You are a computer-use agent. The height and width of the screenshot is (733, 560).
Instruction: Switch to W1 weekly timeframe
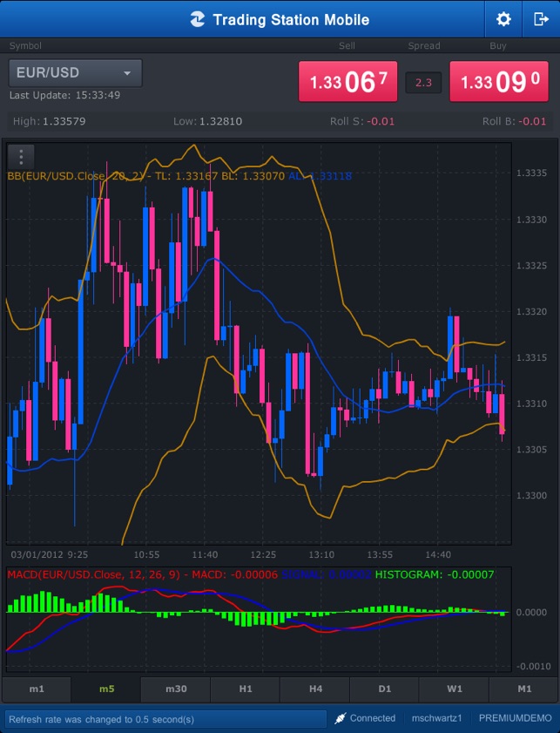point(455,689)
